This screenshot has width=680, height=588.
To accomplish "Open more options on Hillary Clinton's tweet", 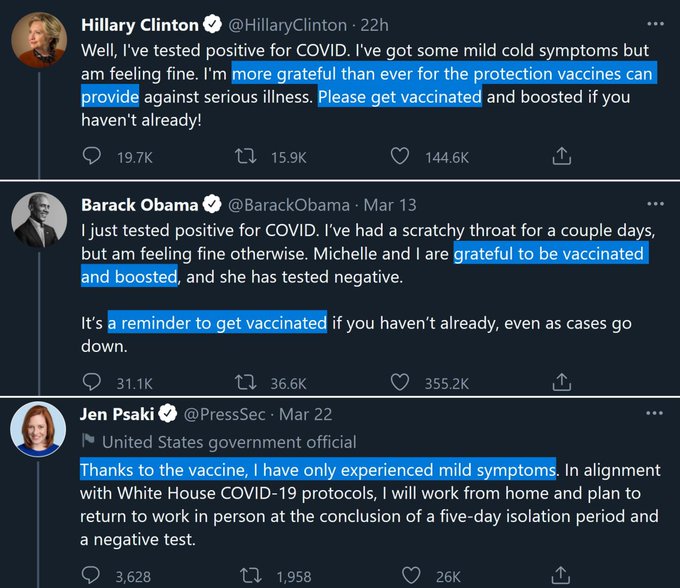I will [655, 22].
